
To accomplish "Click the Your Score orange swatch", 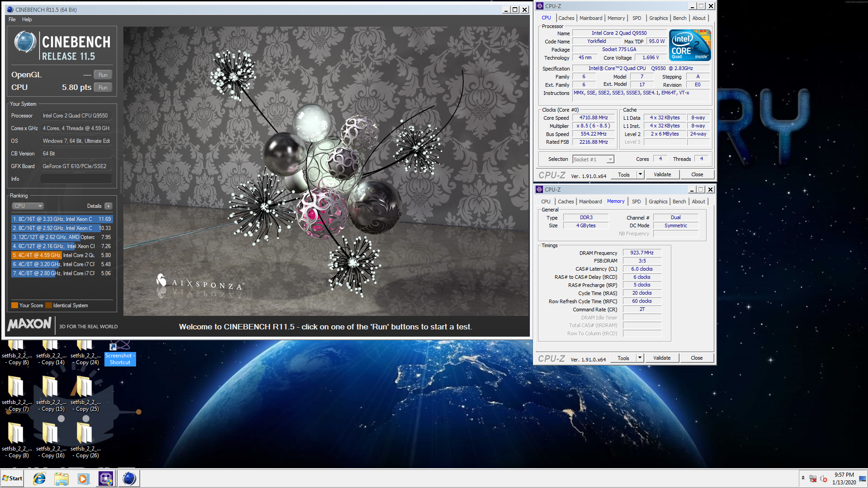I will pyautogui.click(x=14, y=305).
